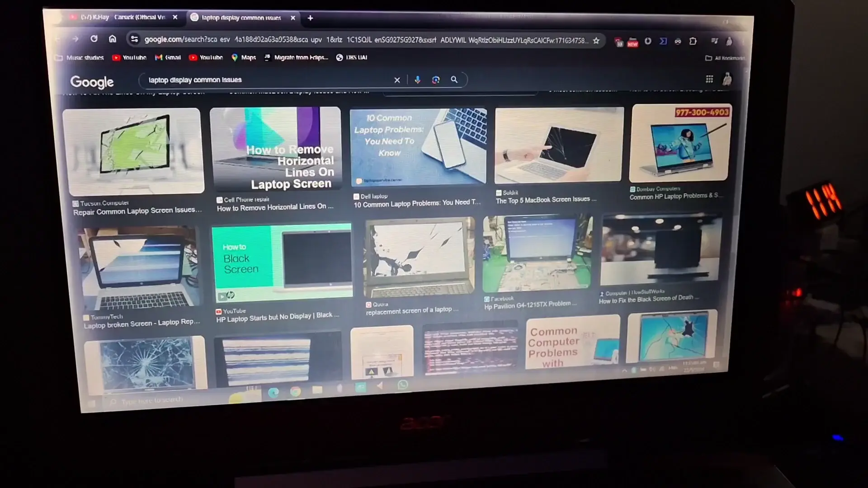This screenshot has height=488, width=868.
Task: Open WhatsApp from the taskbar
Action: click(x=402, y=385)
